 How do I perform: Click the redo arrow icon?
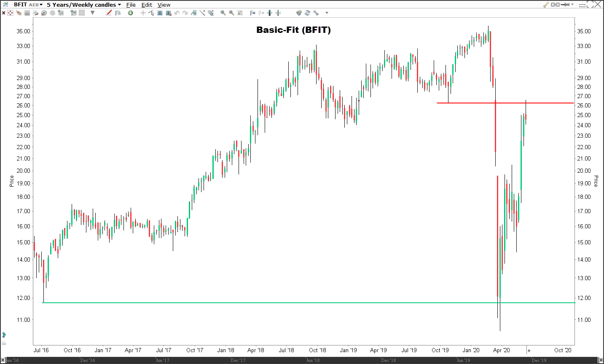[185, 13]
